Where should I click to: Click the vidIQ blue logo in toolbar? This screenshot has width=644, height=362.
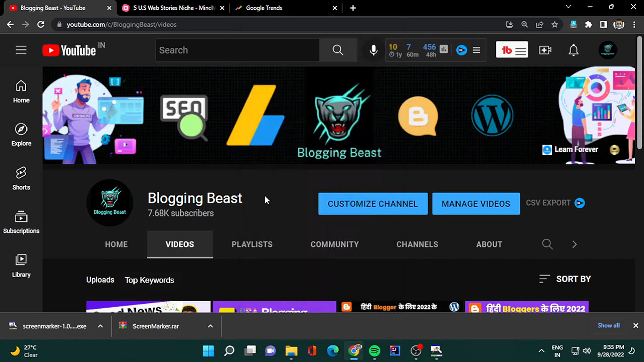pos(462,50)
